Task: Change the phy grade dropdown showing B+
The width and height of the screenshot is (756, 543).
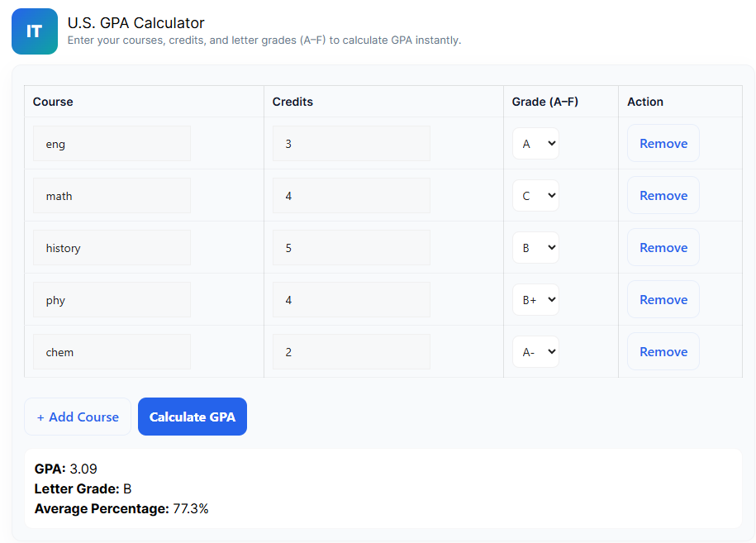Action: [x=535, y=300]
